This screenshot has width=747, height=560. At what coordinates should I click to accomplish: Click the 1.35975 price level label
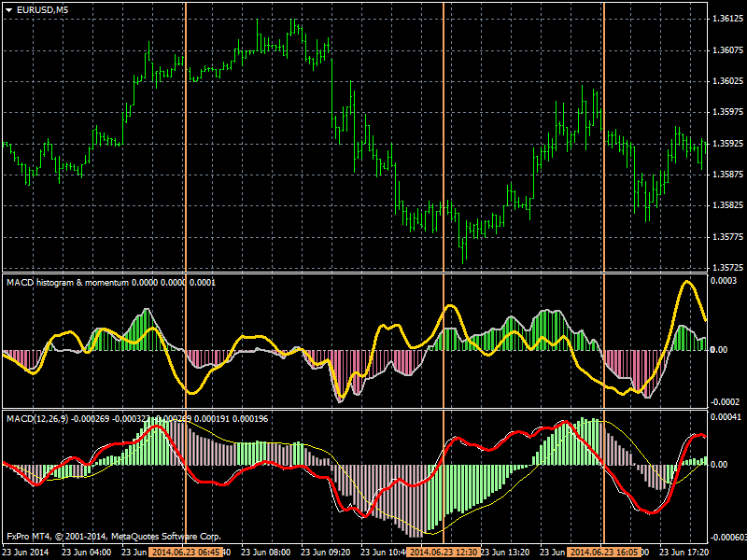[x=727, y=112]
